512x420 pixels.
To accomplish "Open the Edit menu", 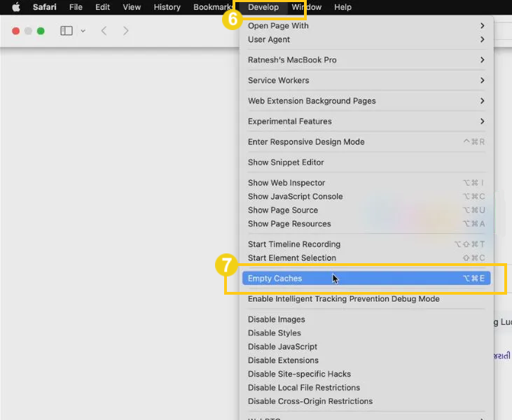I will (102, 7).
